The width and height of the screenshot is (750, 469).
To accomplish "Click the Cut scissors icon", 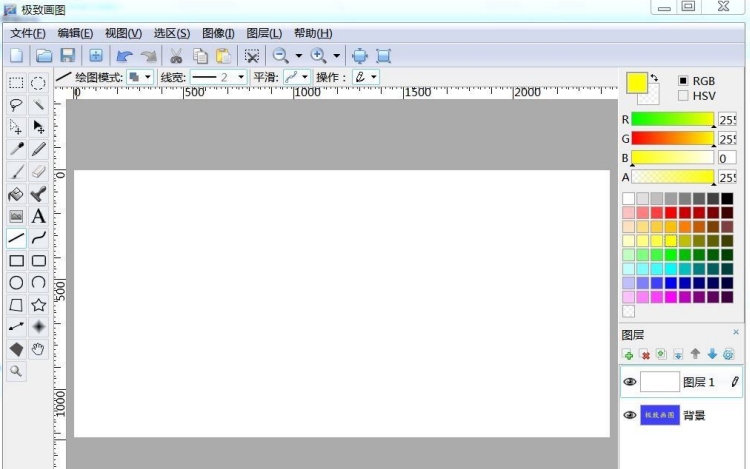I will pos(176,56).
